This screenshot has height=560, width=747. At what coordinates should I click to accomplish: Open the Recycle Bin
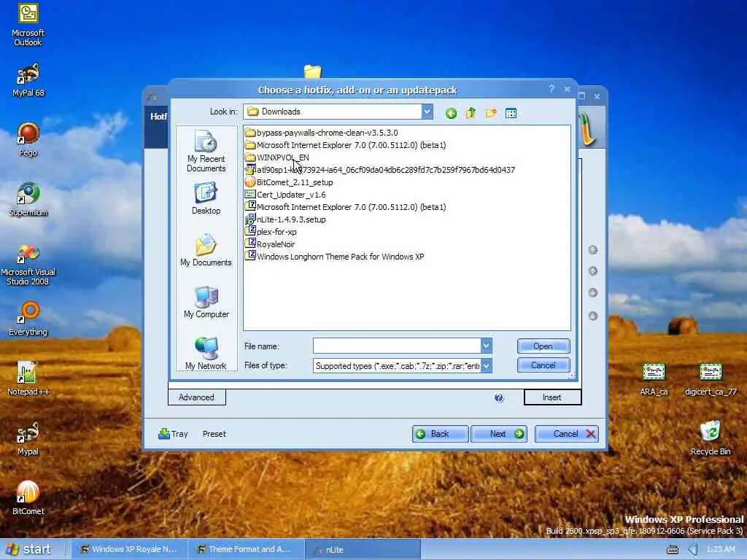pyautogui.click(x=711, y=438)
